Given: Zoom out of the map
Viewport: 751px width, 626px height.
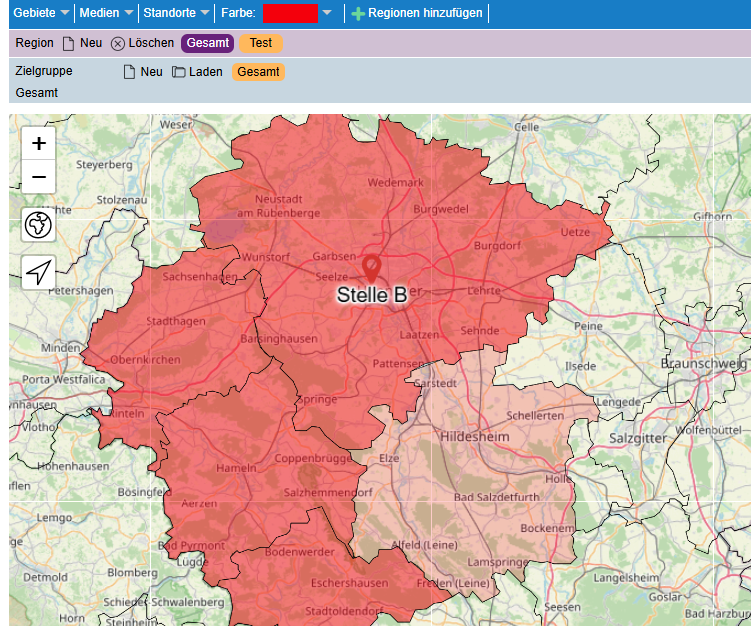Looking at the screenshot, I should [39, 177].
